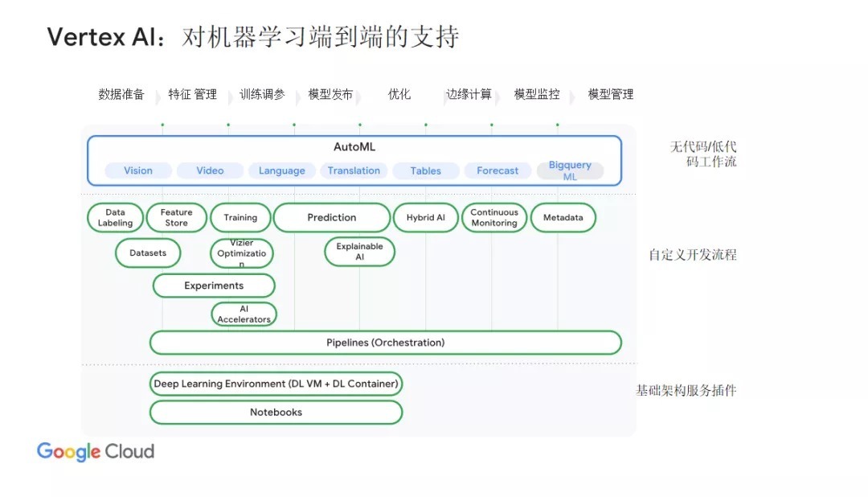Select the Forecast pill in AutoML
Image resolution: width=868 pixels, height=497 pixels.
point(497,170)
